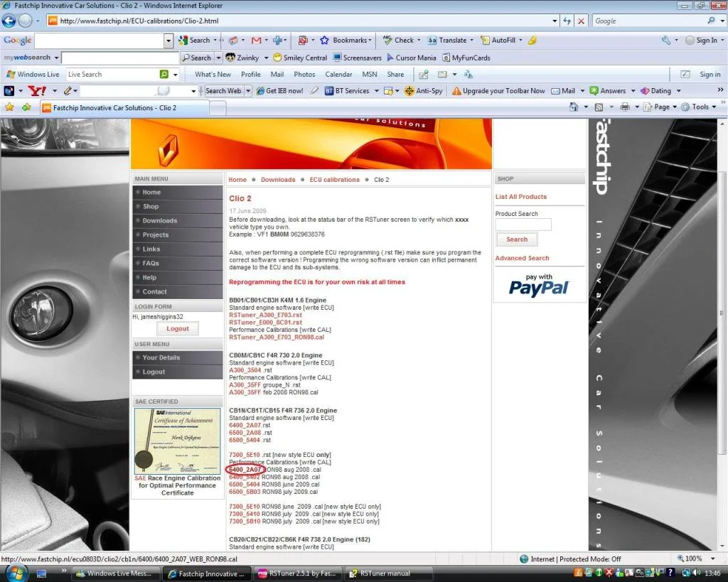Open the List All Products link
Image resolution: width=728 pixels, height=582 pixels.
click(521, 197)
